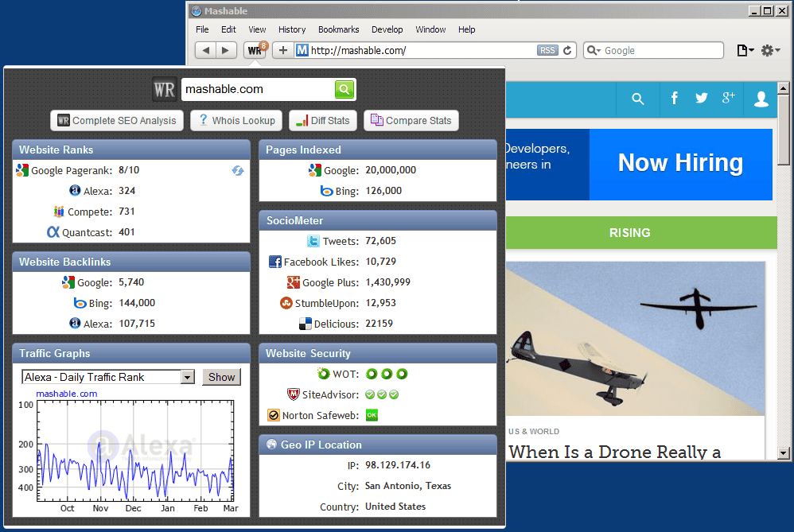Click the Now Hiring banner
This screenshot has width=794, height=532.
tap(680, 164)
